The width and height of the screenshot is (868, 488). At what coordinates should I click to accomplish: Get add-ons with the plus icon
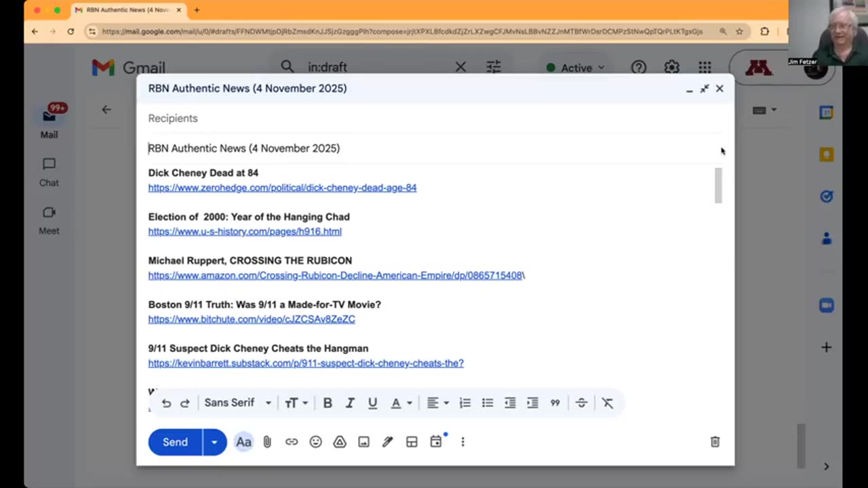(826, 348)
